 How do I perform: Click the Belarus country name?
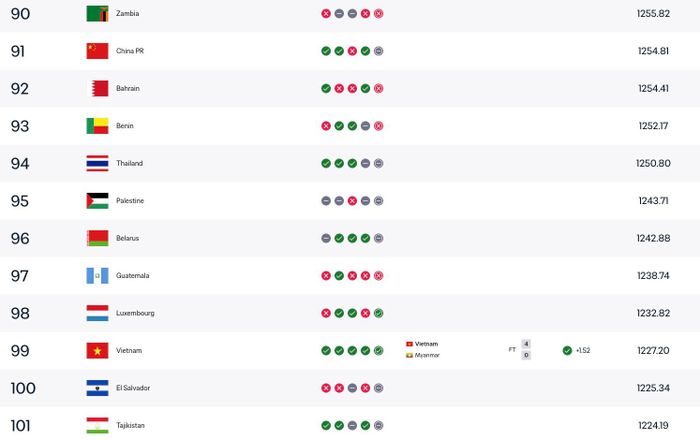128,238
